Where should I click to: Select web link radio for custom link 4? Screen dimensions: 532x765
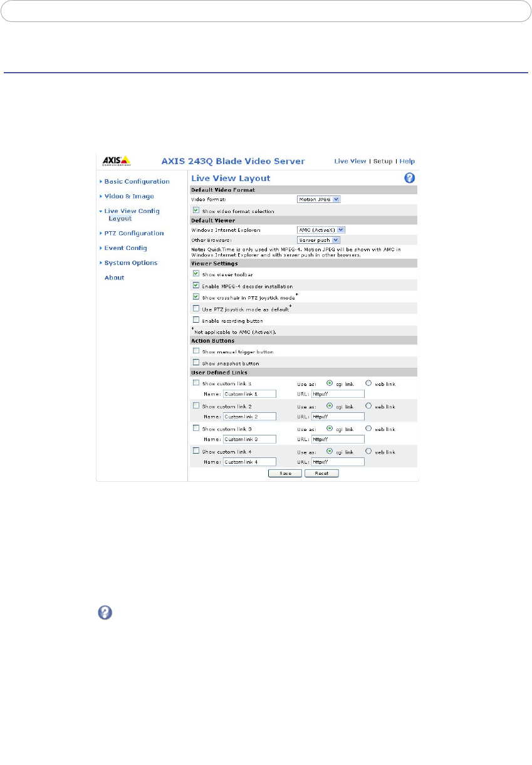tap(368, 450)
